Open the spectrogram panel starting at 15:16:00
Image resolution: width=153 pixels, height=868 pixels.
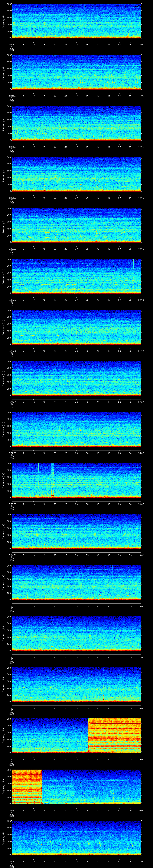click(77, 123)
